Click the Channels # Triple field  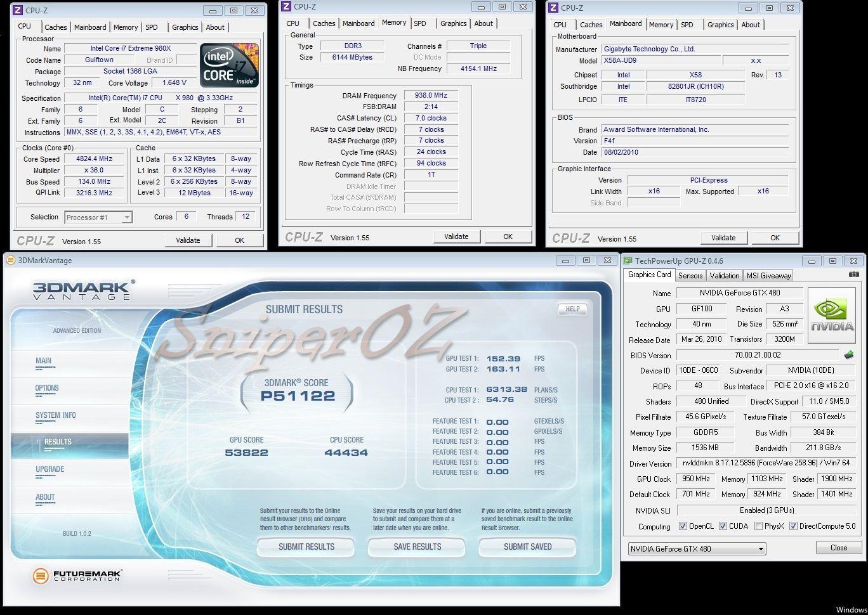478,46
